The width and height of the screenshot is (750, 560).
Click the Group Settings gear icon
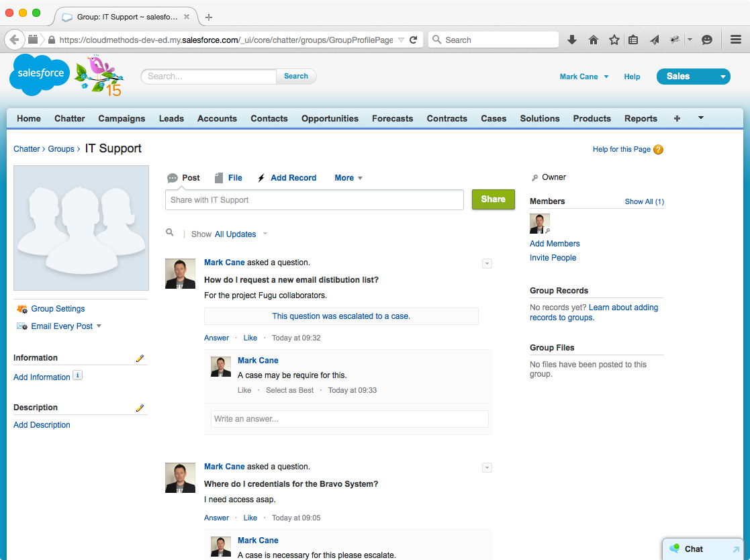pyautogui.click(x=22, y=309)
